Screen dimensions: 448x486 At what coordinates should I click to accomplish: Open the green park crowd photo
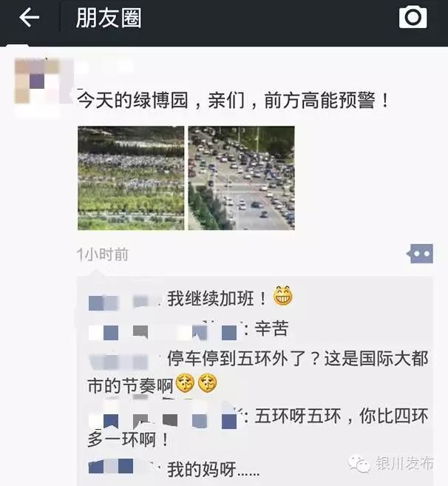[131, 178]
